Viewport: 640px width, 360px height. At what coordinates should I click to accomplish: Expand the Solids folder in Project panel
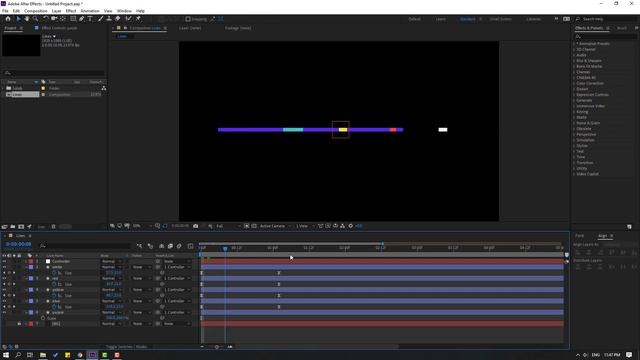[3, 88]
